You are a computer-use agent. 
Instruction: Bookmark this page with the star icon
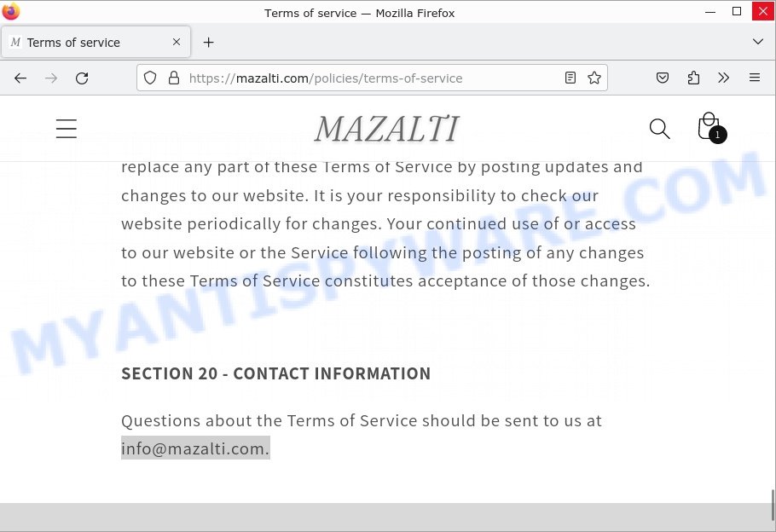(x=594, y=78)
